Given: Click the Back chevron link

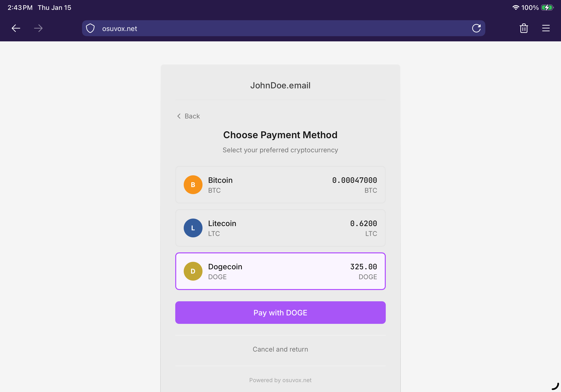Looking at the screenshot, I should click(188, 116).
